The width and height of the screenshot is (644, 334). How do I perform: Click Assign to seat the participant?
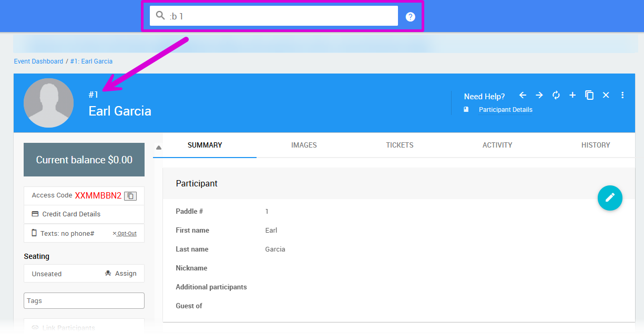click(121, 274)
